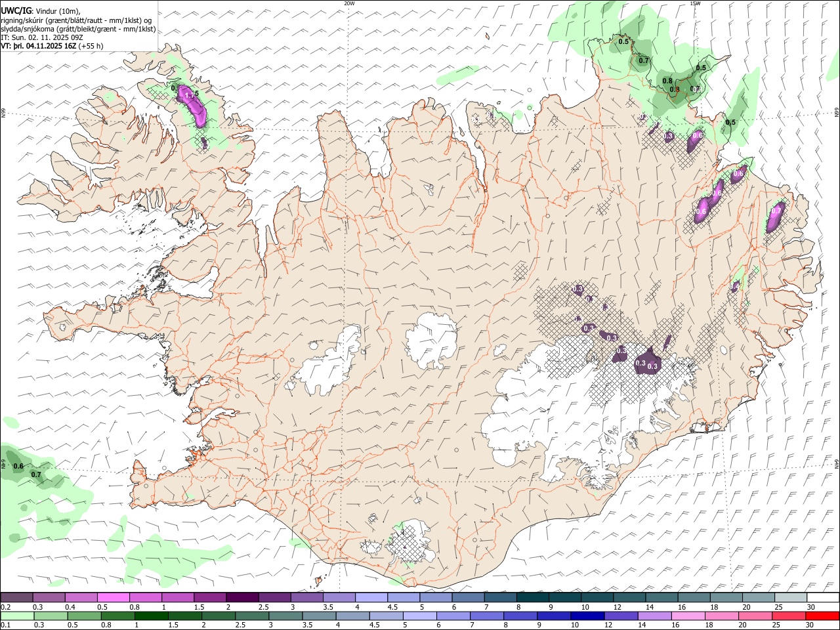This screenshot has height=630, width=840.
Task: Select upper legend swatch between 0.8 and 1
Action: pyautogui.click(x=145, y=597)
